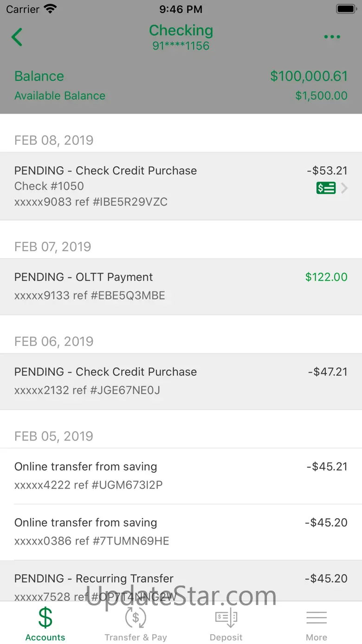Tap the Wi-Fi status icon
This screenshot has width=362, height=644.
tap(50, 9)
